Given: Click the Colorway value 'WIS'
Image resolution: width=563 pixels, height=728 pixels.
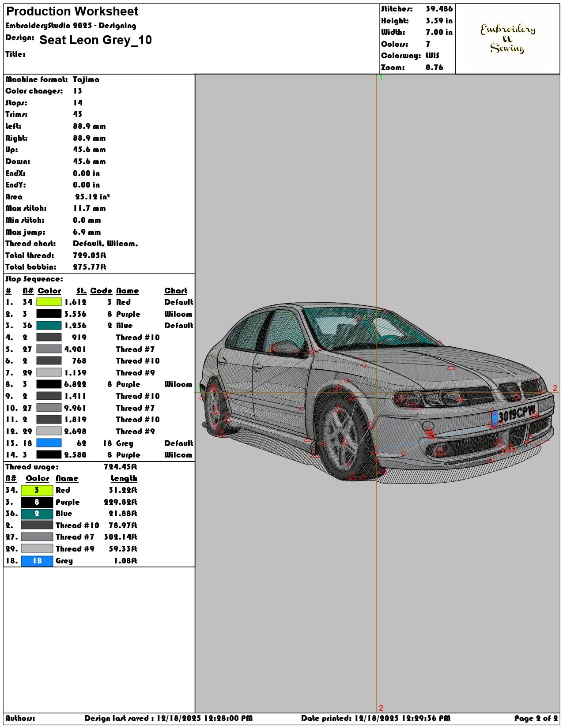Looking at the screenshot, I should [432, 56].
